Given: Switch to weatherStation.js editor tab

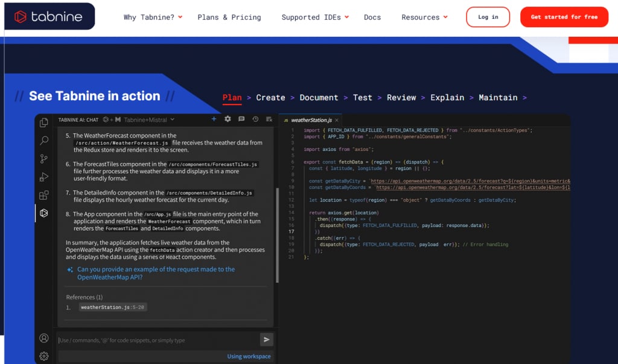Looking at the screenshot, I should coord(311,120).
